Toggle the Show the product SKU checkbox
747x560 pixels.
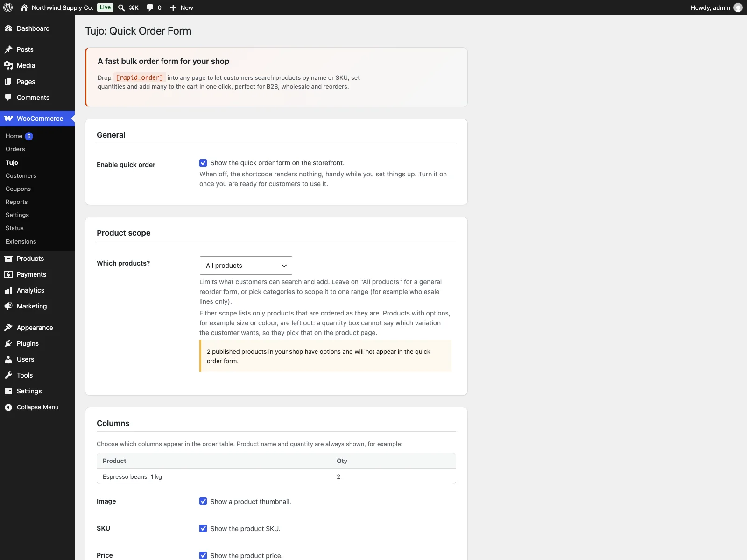(x=203, y=528)
